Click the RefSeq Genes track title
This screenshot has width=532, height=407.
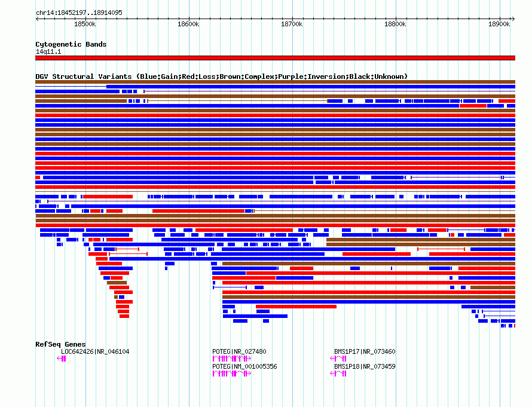coord(60,344)
